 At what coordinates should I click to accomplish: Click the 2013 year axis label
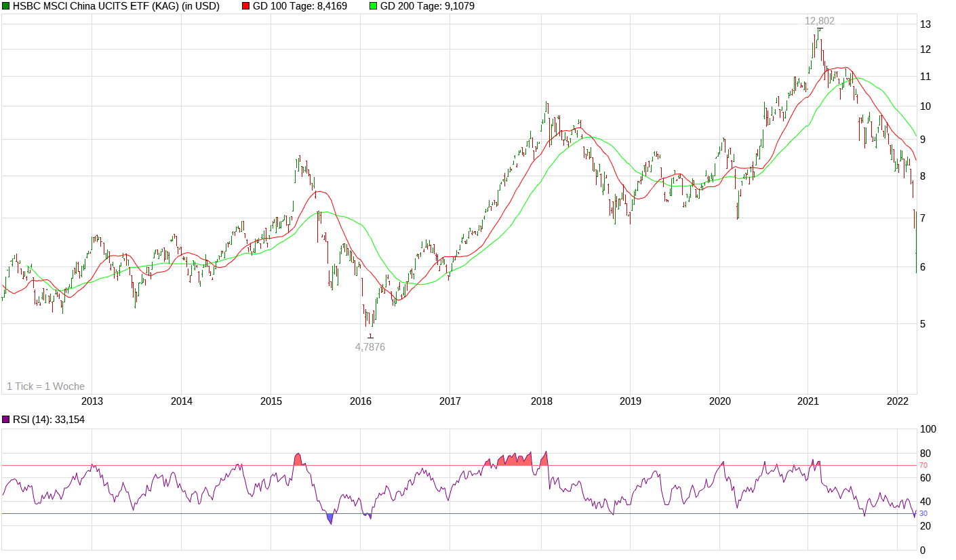(92, 401)
